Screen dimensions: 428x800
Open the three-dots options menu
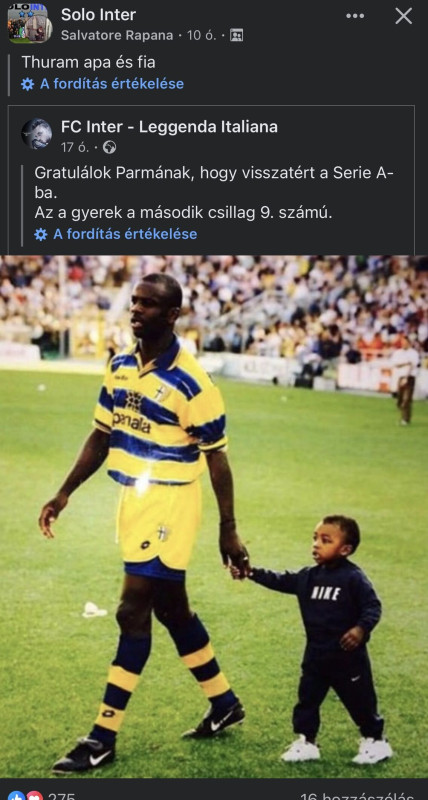point(355,16)
